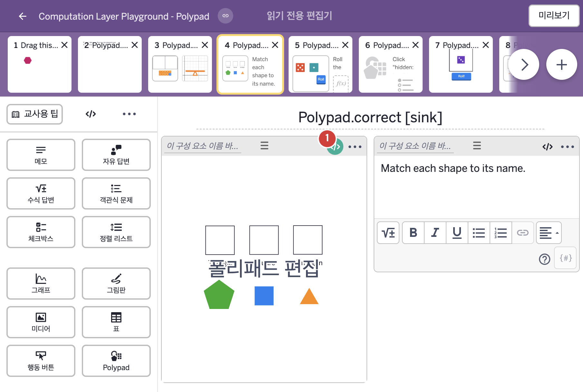Open note component code editor icon
This screenshot has width=583, height=392.
pyautogui.click(x=548, y=147)
